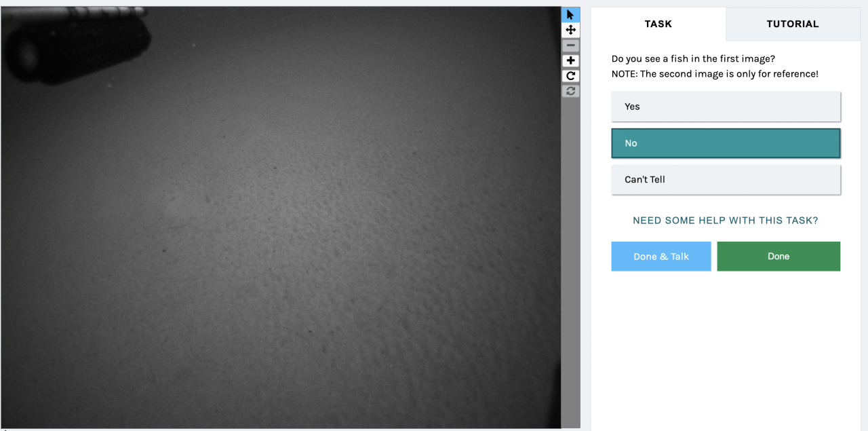Click the reset view icon
Viewport: 868px width, 431px height.
click(570, 91)
